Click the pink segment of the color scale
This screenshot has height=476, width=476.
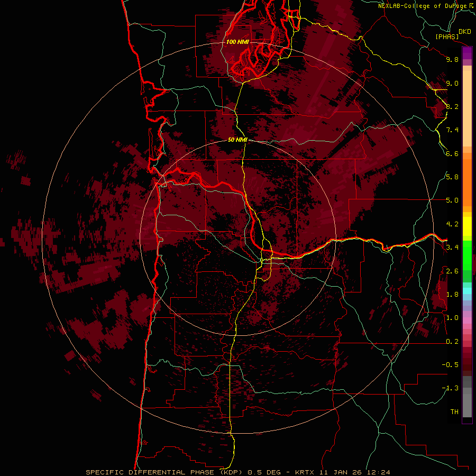coord(467,321)
